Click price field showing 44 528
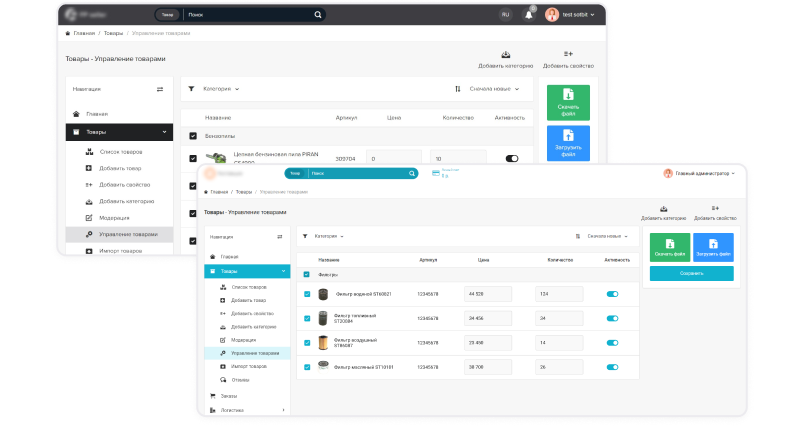 [488, 294]
